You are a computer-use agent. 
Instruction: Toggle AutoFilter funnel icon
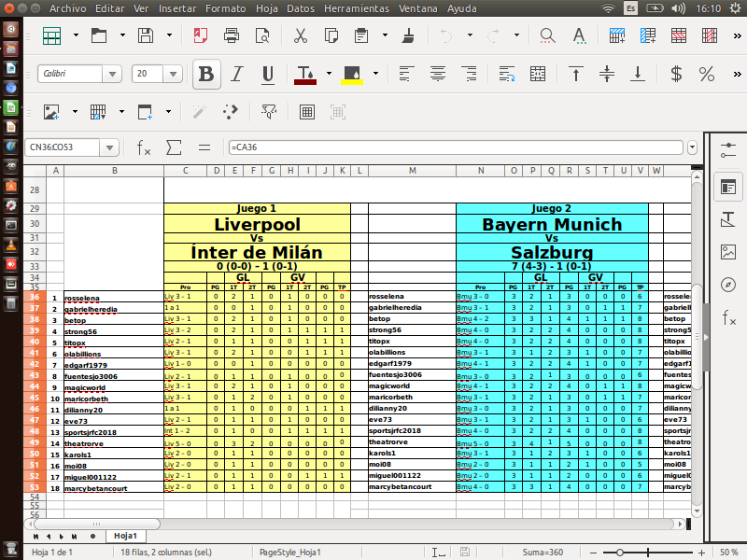(269, 112)
